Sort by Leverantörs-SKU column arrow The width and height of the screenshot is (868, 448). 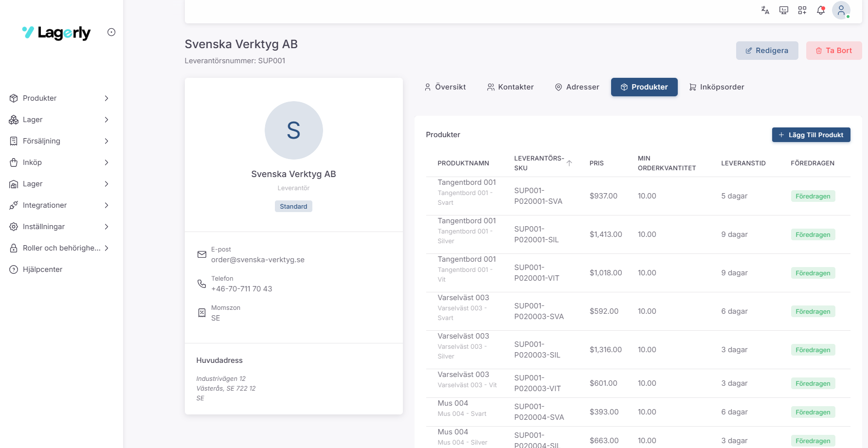pos(569,163)
